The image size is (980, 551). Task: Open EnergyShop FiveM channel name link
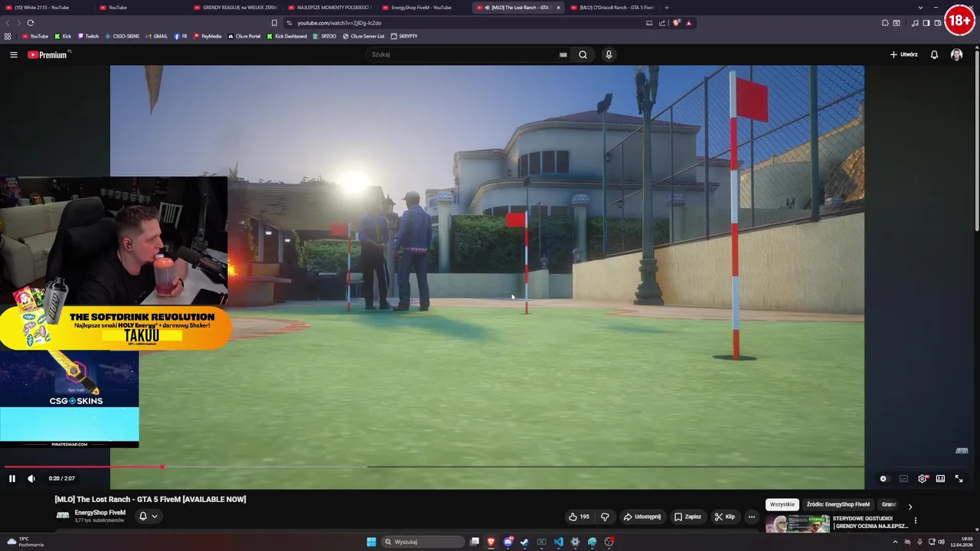[x=100, y=513]
